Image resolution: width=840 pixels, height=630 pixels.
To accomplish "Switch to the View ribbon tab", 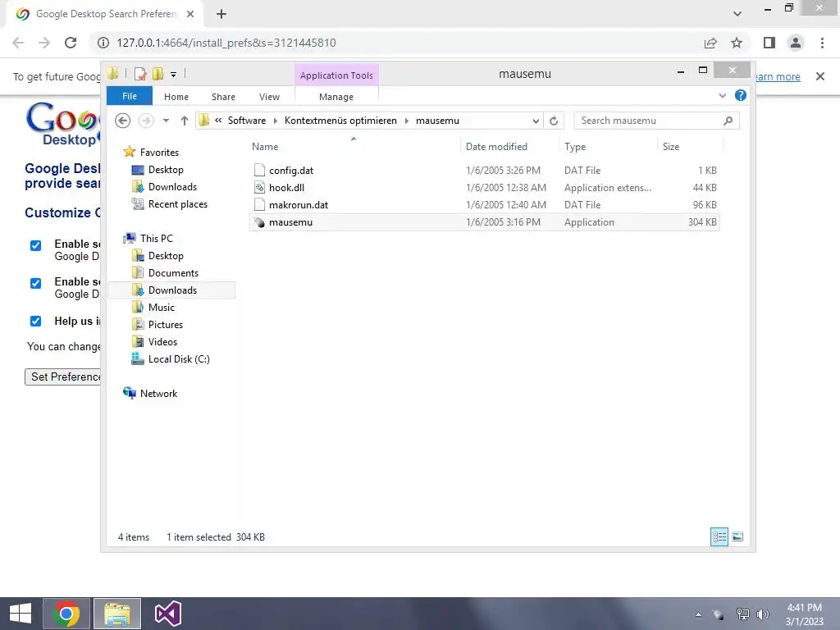I will tap(269, 97).
